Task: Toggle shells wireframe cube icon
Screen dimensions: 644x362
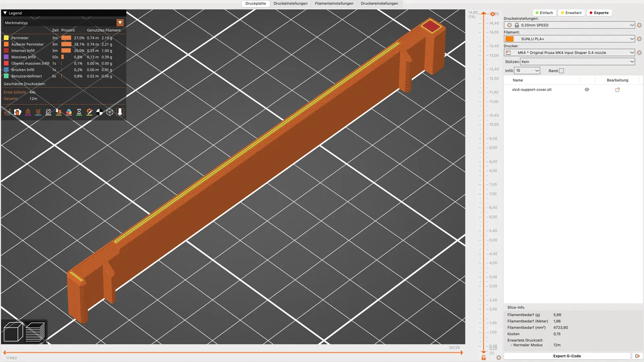Action: [x=110, y=112]
